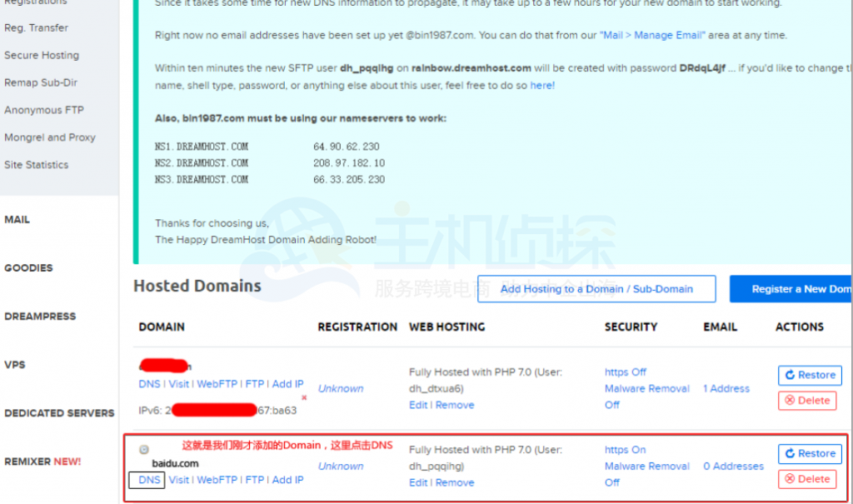Open Anonymous FTP sidebar item

(x=44, y=110)
